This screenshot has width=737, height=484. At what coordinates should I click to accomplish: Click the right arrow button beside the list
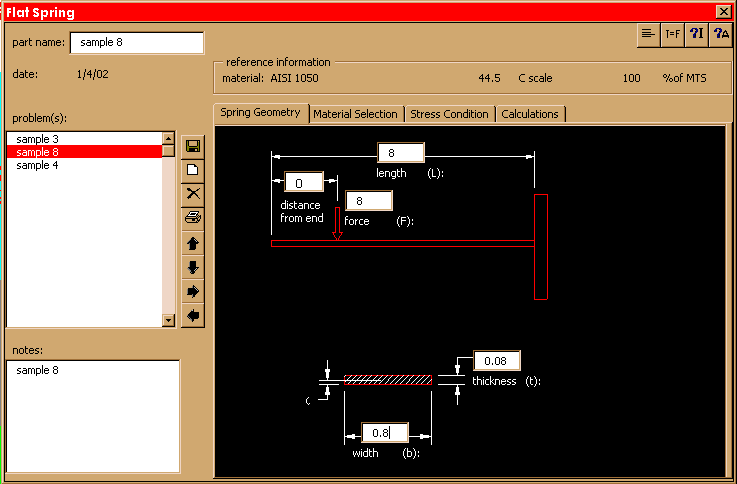pyautogui.click(x=193, y=291)
